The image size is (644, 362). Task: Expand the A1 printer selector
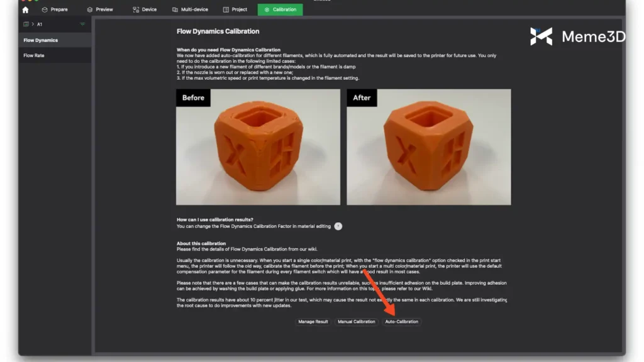coord(39,25)
